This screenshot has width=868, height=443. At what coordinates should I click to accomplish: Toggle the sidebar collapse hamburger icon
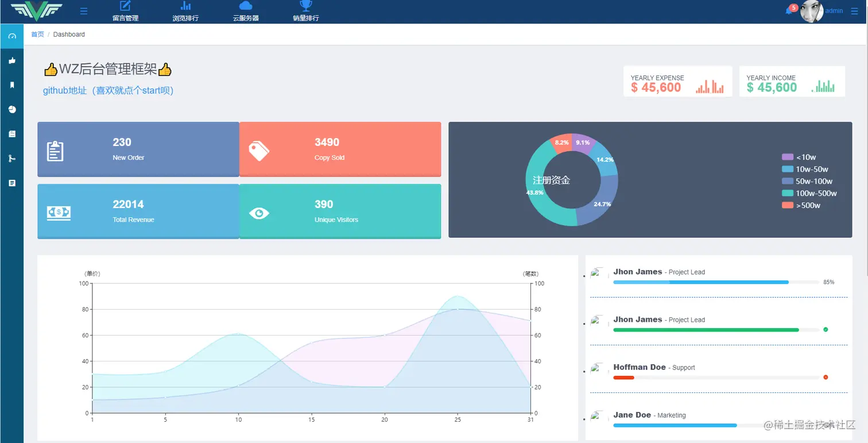tap(84, 11)
